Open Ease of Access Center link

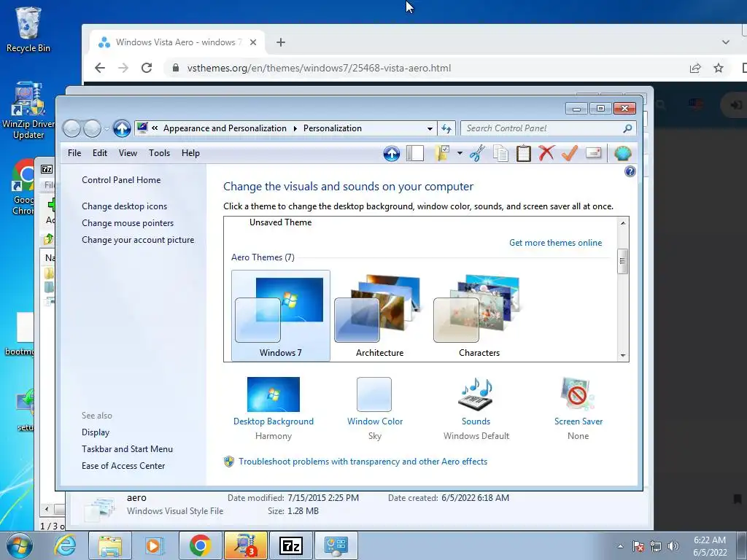pyautogui.click(x=123, y=466)
